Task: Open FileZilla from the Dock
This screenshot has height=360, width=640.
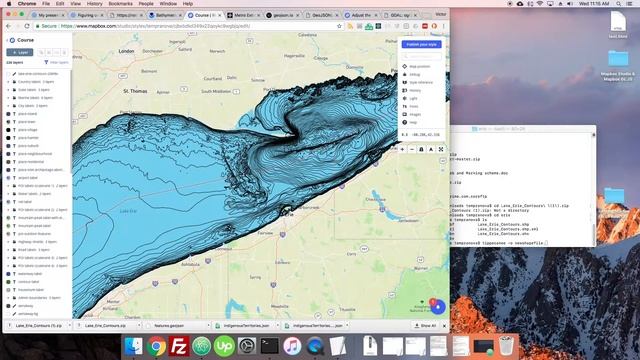Action: [x=179, y=346]
